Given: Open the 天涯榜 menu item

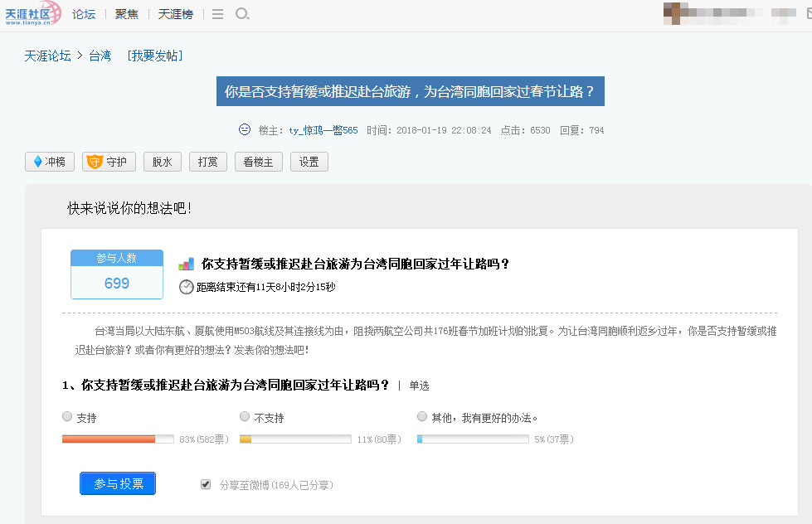Looking at the screenshot, I should 176,14.
